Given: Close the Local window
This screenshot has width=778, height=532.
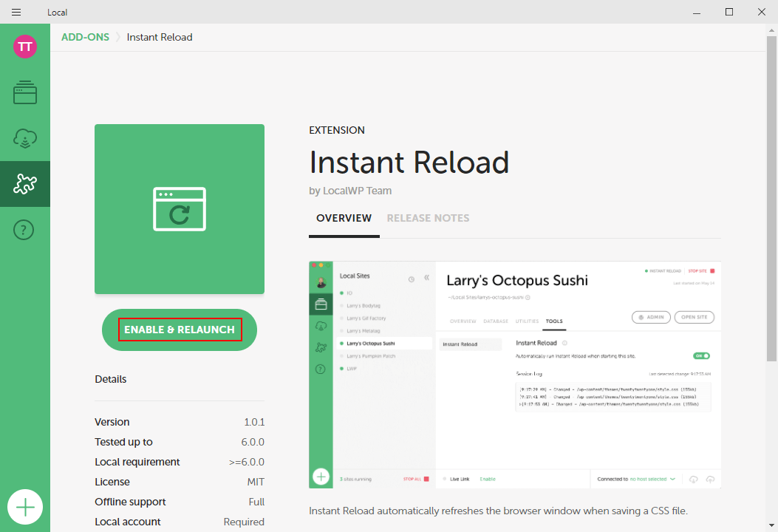Looking at the screenshot, I should [x=762, y=13].
